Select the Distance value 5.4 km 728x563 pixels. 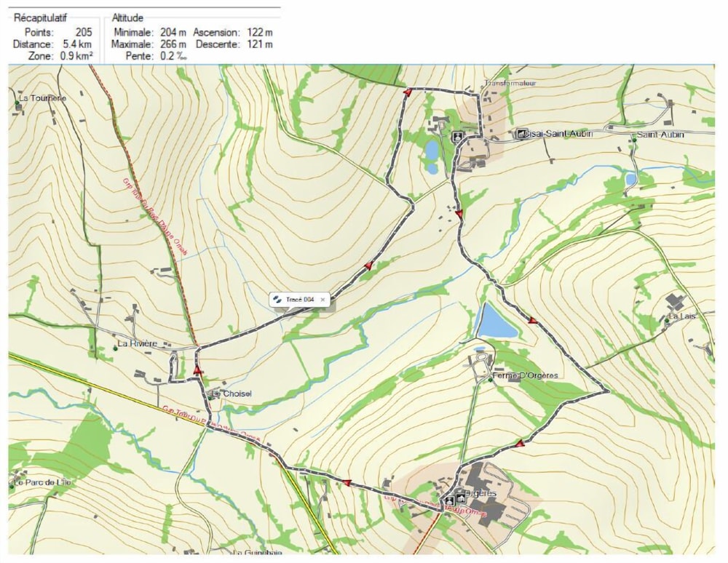pyautogui.click(x=77, y=44)
